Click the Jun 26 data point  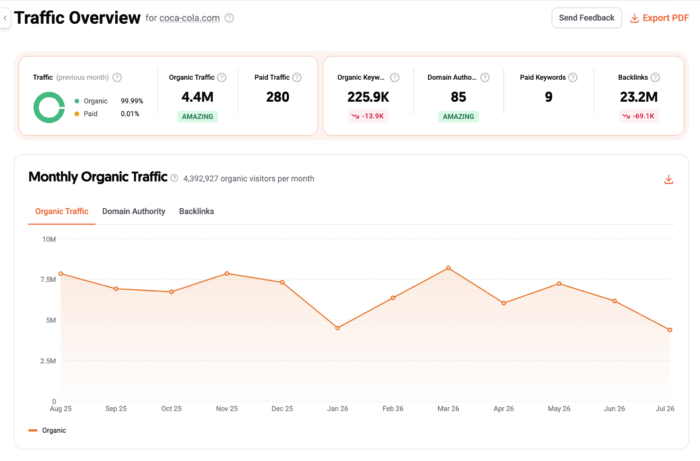point(615,301)
